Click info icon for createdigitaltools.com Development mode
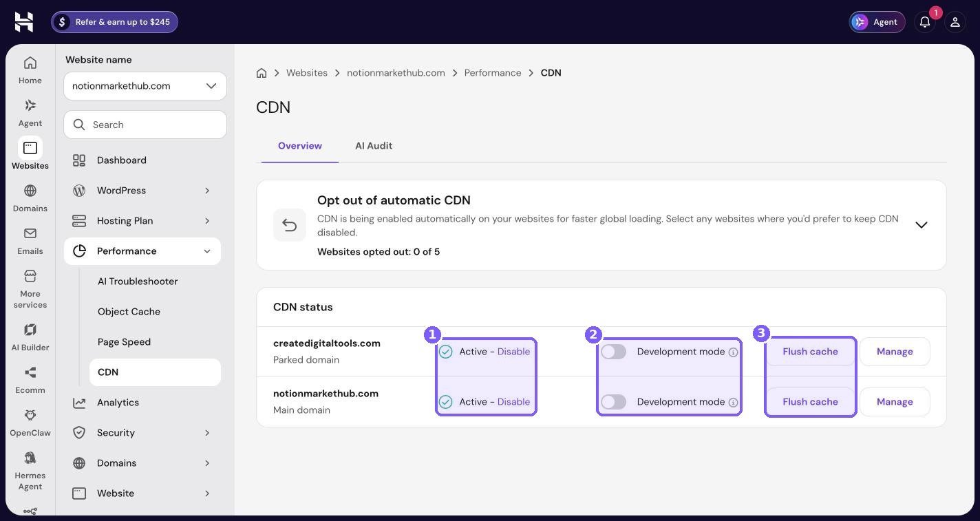980x521 pixels. tap(733, 352)
